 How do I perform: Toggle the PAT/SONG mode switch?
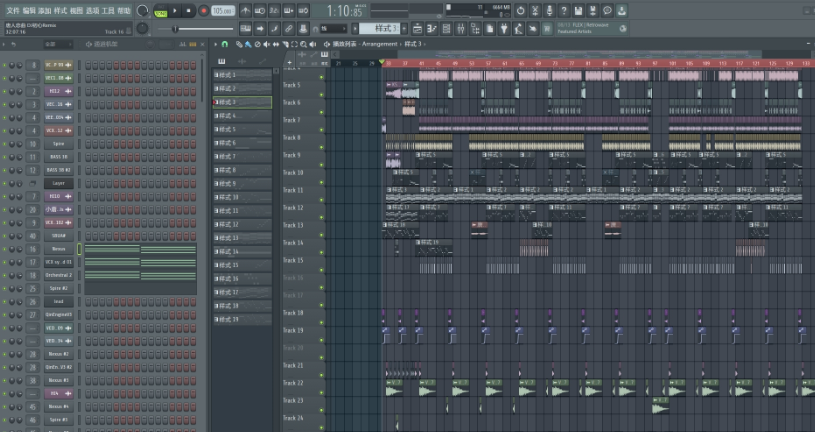(161, 11)
